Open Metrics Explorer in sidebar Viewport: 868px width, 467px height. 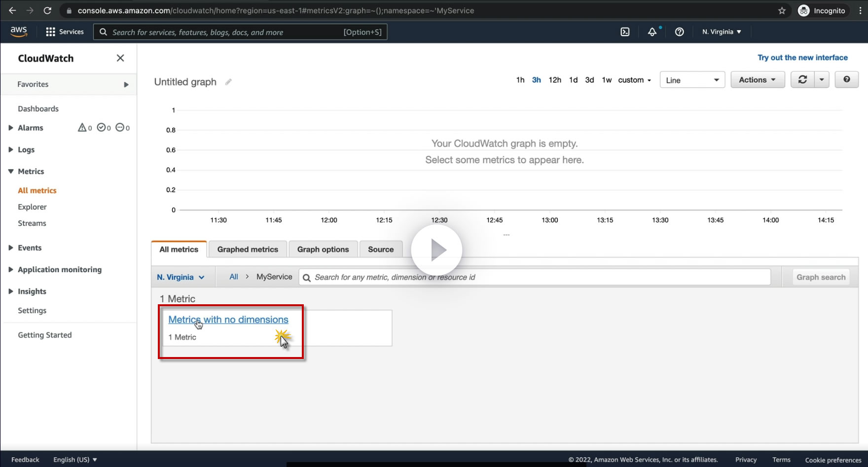[32, 207]
